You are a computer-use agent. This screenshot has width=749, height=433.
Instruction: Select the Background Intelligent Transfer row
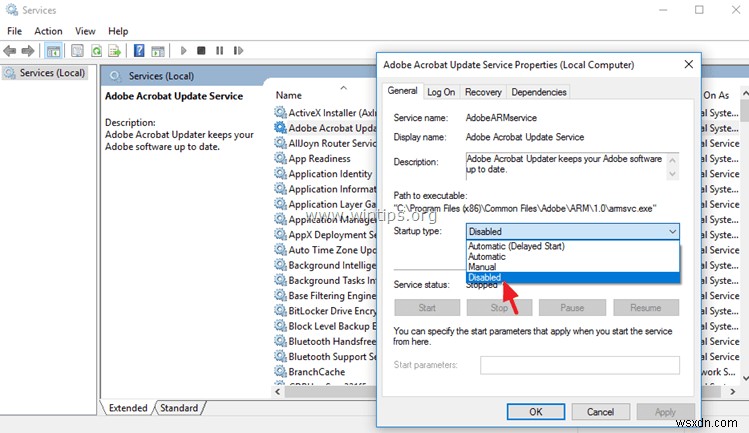(x=325, y=265)
